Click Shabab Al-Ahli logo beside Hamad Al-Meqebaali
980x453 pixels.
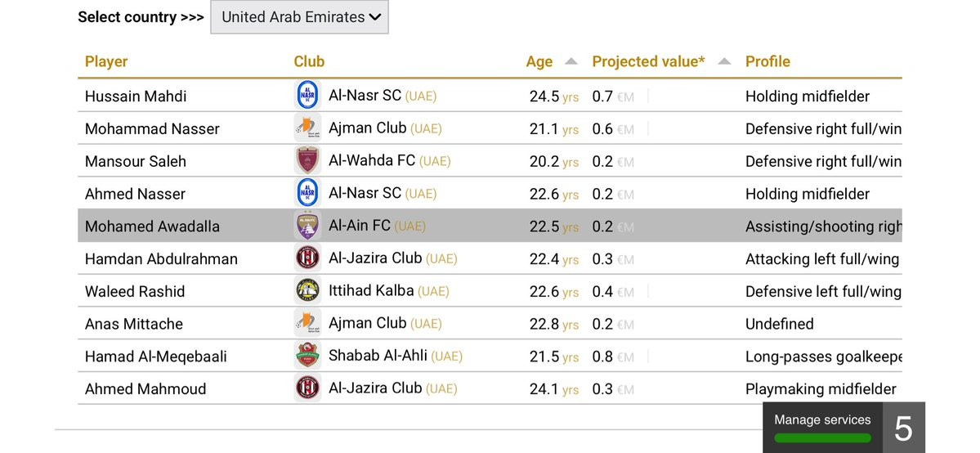click(307, 356)
